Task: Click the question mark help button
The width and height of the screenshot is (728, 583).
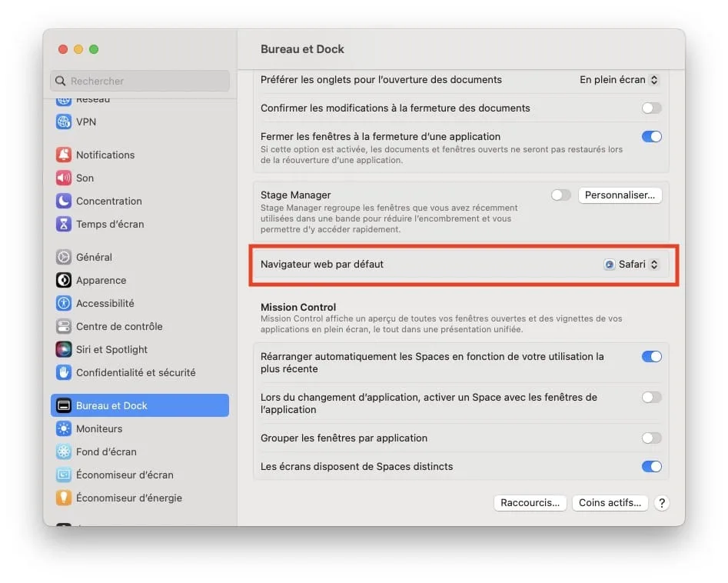Action: (662, 503)
